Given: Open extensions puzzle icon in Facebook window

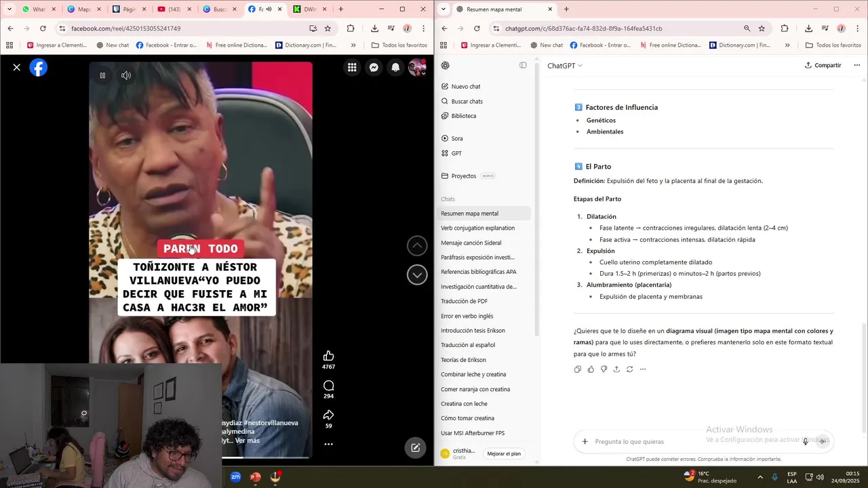Looking at the screenshot, I should [x=351, y=28].
